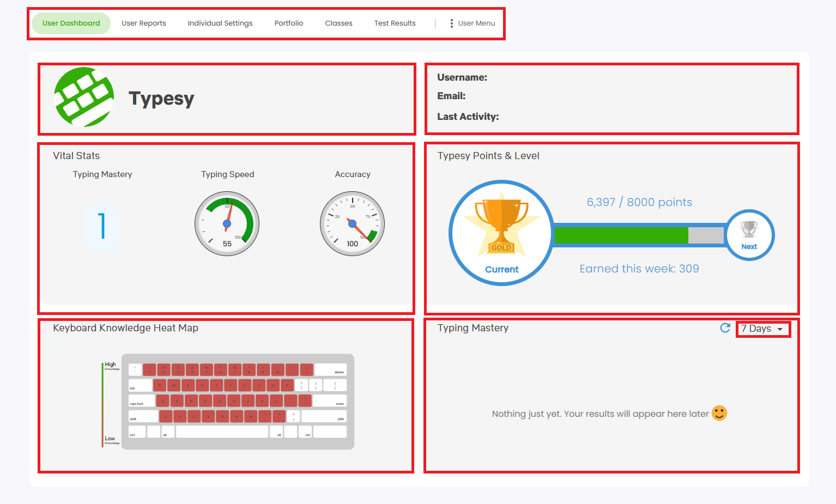Viewport: 836px width, 504px height.
Task: Click the 'Accuracy' gauge label
Action: coord(353,174)
